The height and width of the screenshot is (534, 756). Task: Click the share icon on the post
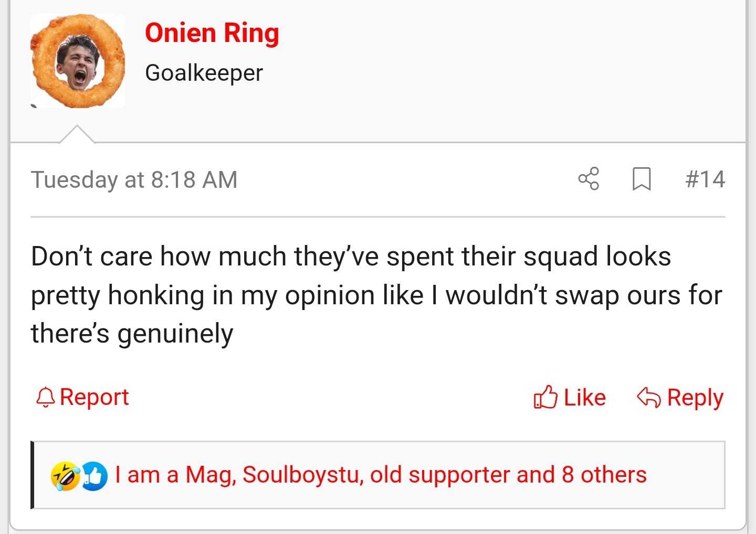[589, 179]
